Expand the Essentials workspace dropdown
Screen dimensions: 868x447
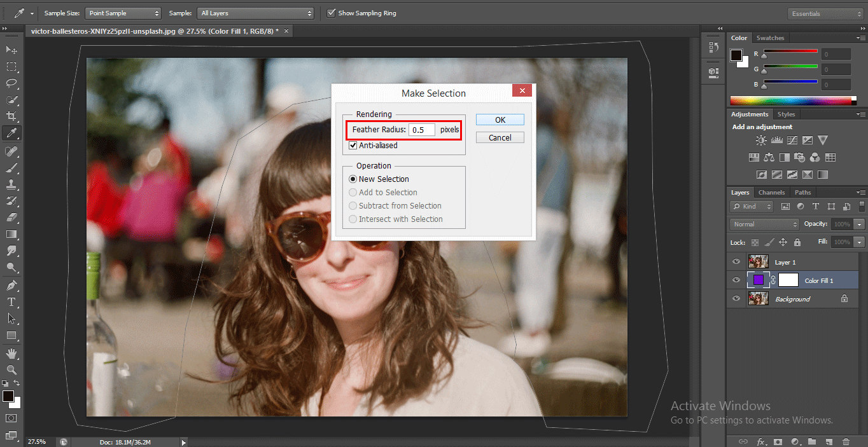coord(825,13)
